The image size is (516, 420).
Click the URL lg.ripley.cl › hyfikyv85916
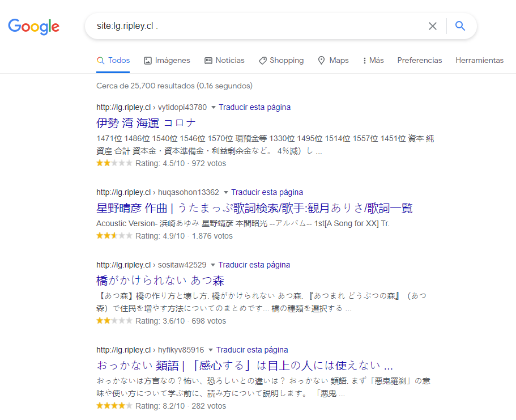tap(150, 350)
